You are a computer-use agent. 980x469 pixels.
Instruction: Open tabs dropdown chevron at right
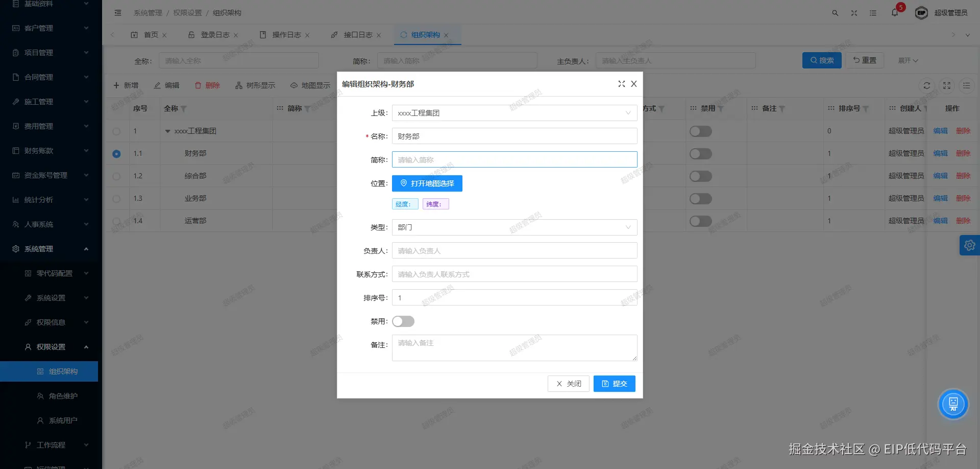click(x=967, y=35)
